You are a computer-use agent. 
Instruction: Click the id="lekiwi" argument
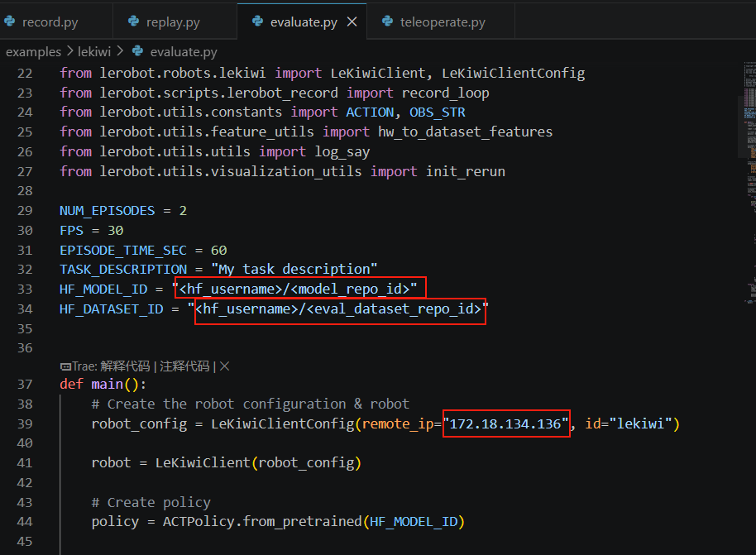tap(629, 423)
